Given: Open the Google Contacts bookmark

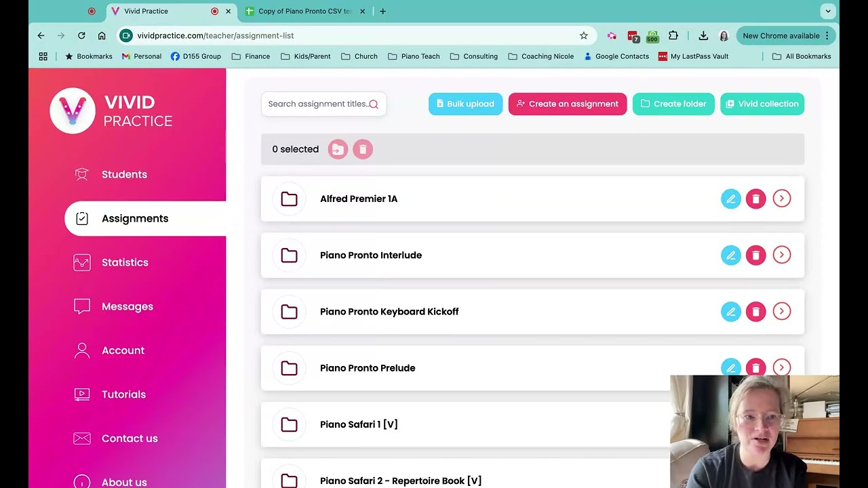Looking at the screenshot, I should 616,56.
